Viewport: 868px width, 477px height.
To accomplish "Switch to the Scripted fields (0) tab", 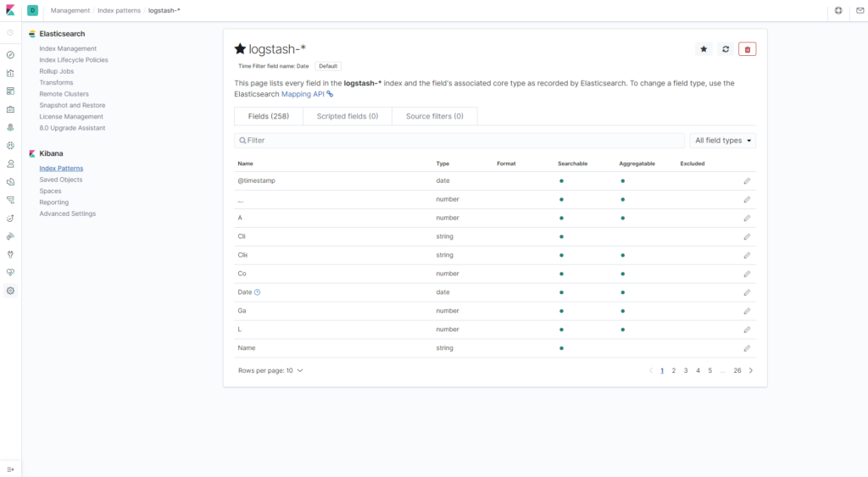I will coord(348,116).
